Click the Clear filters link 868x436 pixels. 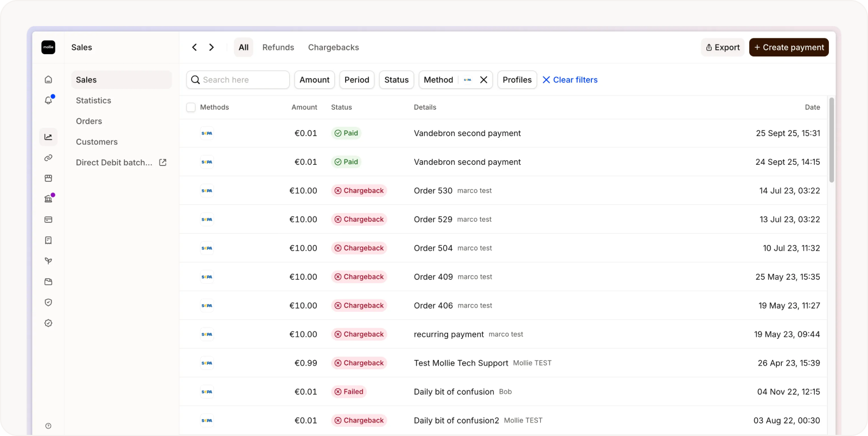click(570, 80)
